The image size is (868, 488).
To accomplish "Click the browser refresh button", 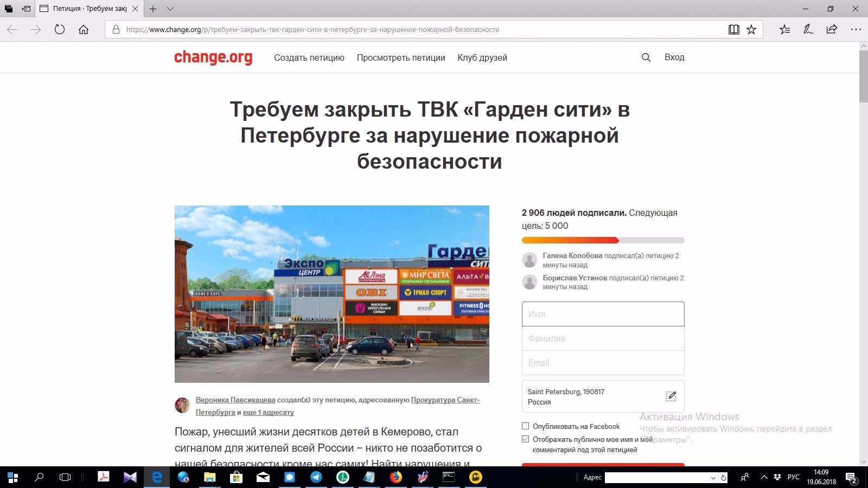I will pos(60,30).
